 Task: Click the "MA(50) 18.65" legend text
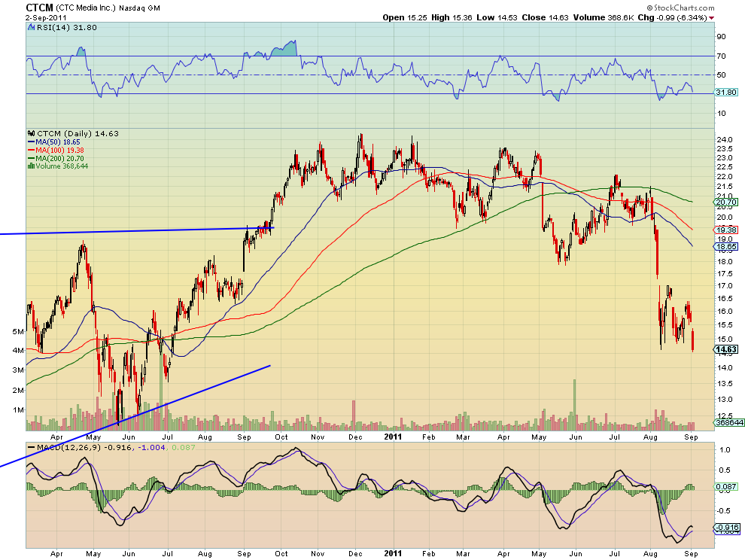(x=57, y=142)
